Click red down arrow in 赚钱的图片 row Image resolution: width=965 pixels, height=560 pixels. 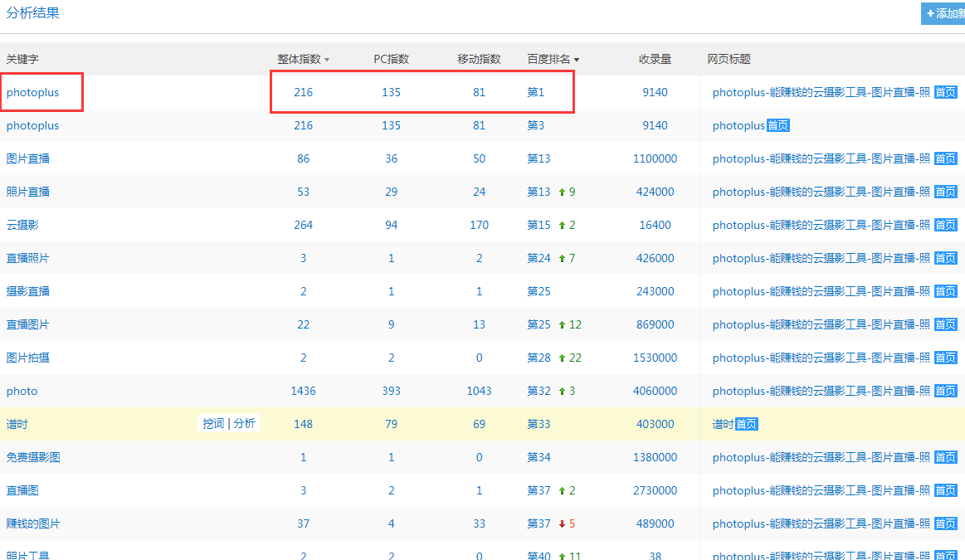pyautogui.click(x=562, y=525)
